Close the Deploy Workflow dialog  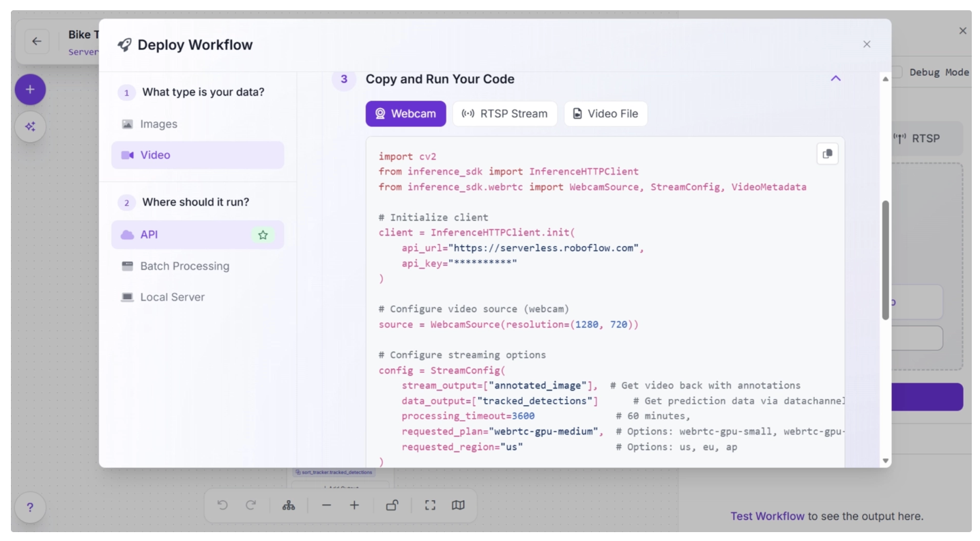tap(867, 44)
